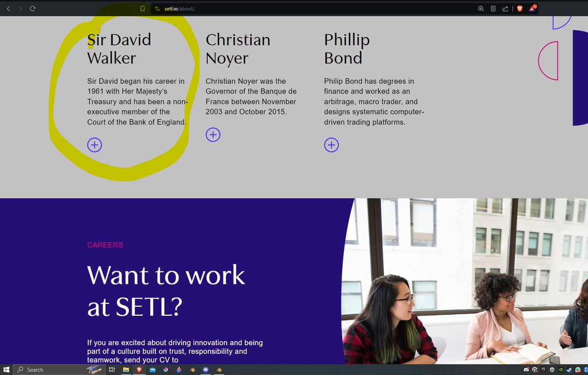Expand Christian Noyer's bio with plus button
Viewport: 588px width, 375px height.
point(213,134)
